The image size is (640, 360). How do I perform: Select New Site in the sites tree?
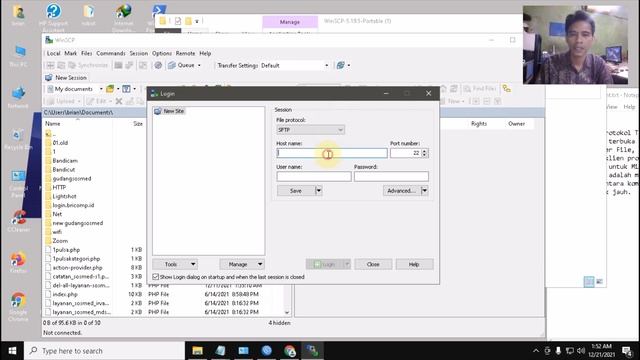173,111
